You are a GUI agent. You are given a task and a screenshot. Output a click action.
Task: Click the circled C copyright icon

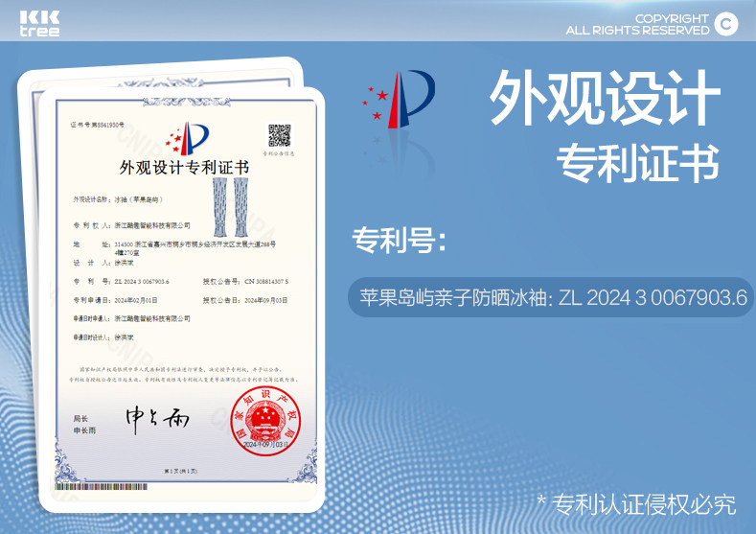(725, 24)
